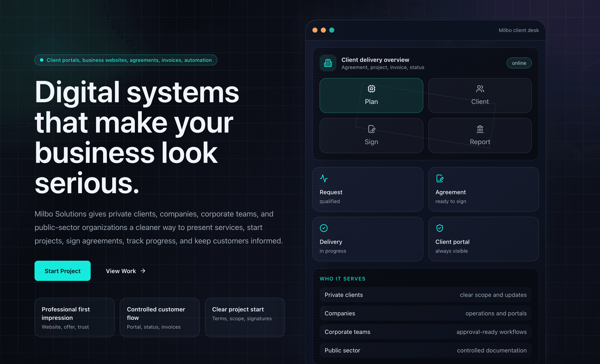Click the Milbo client desk title text

point(519,30)
